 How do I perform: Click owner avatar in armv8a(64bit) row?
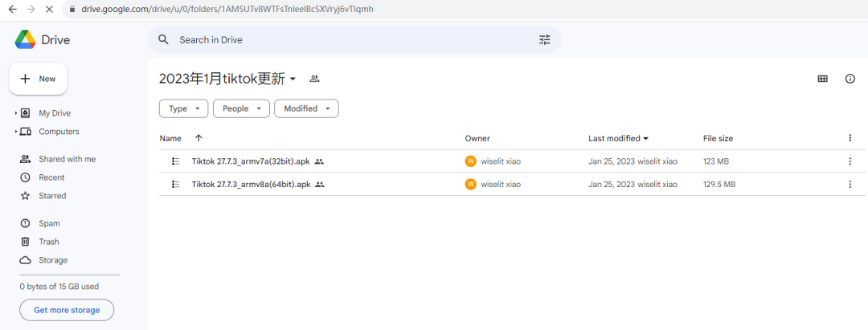coord(470,185)
